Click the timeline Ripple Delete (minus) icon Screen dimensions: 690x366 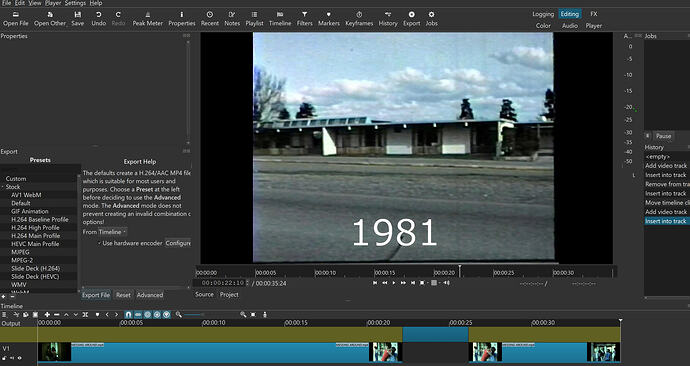56,315
